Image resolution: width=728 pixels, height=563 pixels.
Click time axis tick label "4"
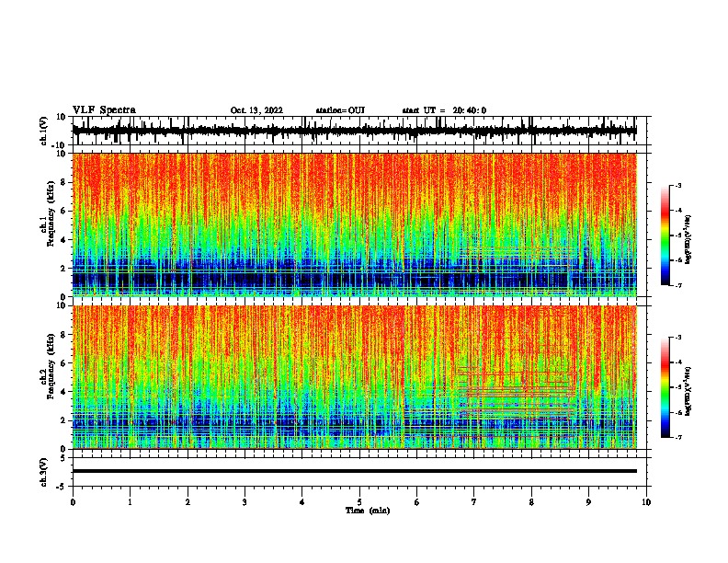click(x=302, y=502)
